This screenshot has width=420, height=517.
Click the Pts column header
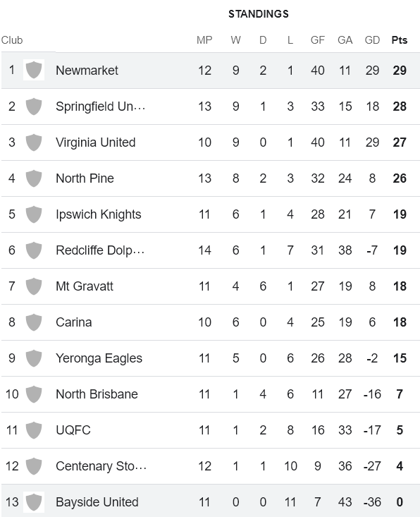400,40
